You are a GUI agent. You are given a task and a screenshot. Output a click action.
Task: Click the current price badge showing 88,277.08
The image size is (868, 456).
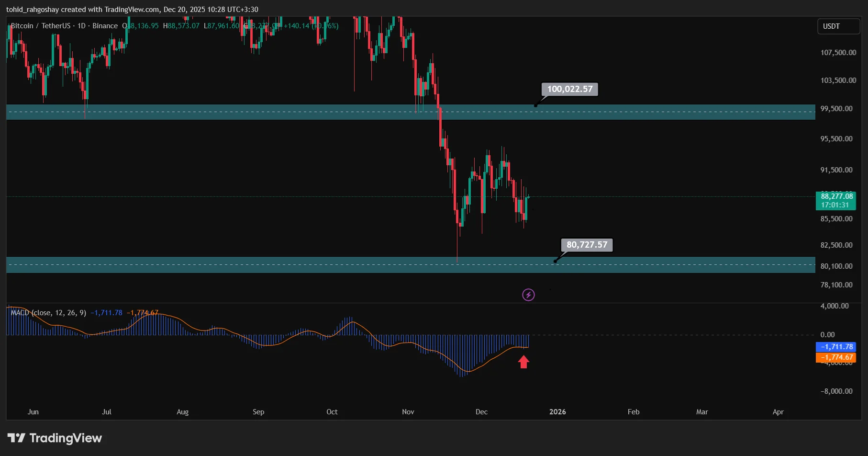836,196
